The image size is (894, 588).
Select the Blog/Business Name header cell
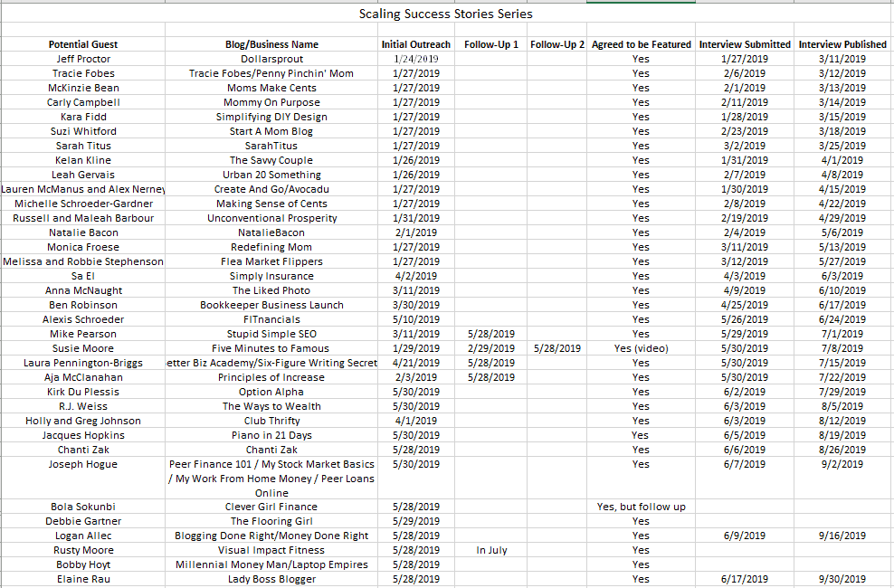(271, 43)
